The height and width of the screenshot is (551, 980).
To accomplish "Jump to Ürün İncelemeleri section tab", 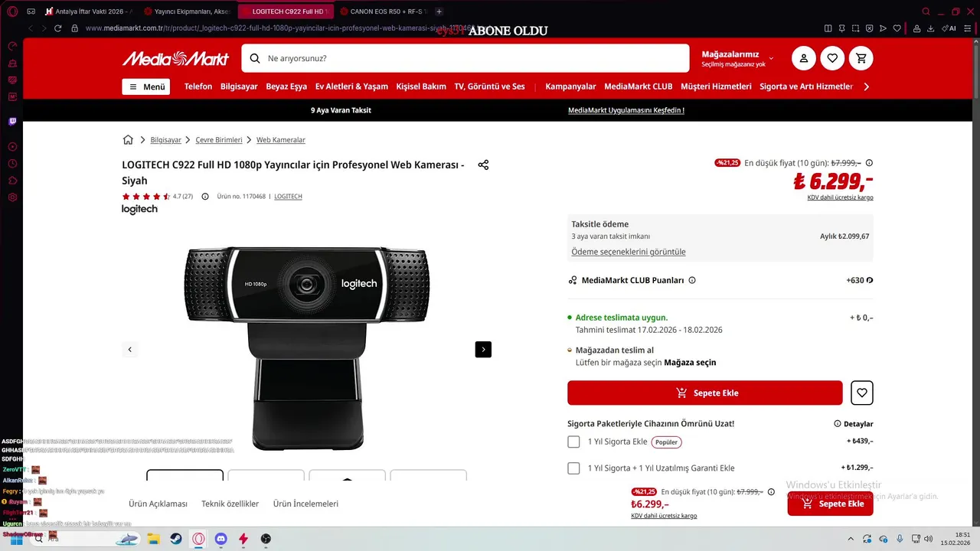I will click(x=305, y=504).
